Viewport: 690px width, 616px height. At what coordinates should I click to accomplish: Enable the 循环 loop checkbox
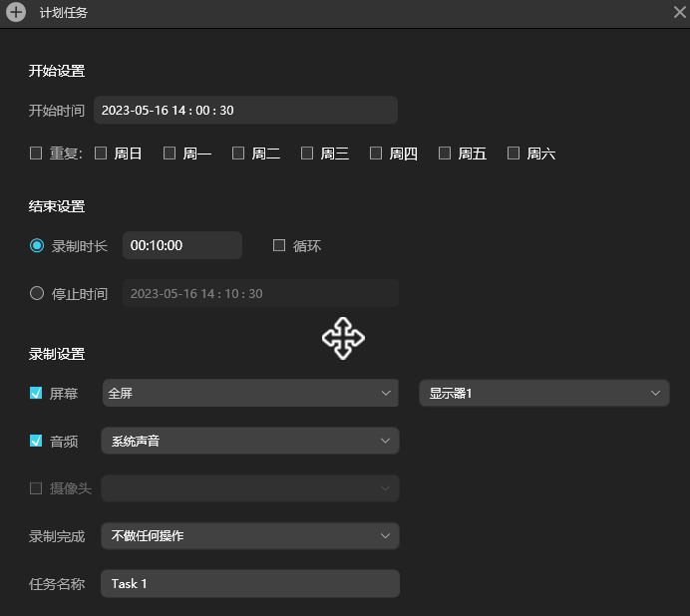(279, 245)
